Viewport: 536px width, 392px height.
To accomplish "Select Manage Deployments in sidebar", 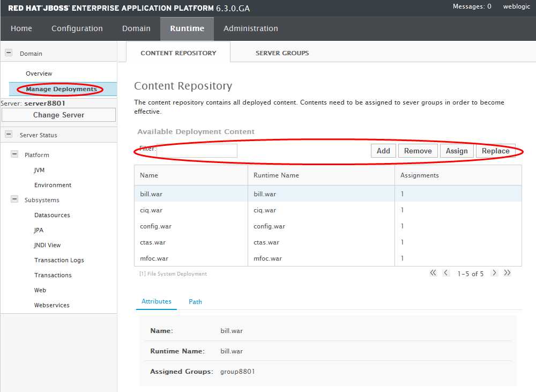I will pos(62,89).
